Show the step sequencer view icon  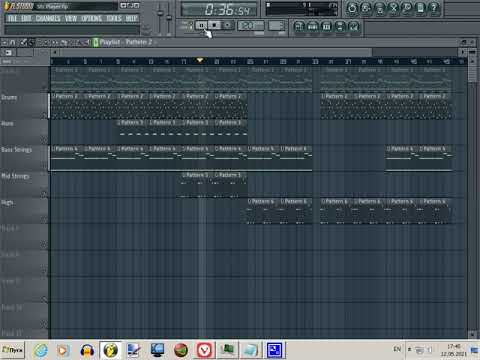(x=313, y=26)
